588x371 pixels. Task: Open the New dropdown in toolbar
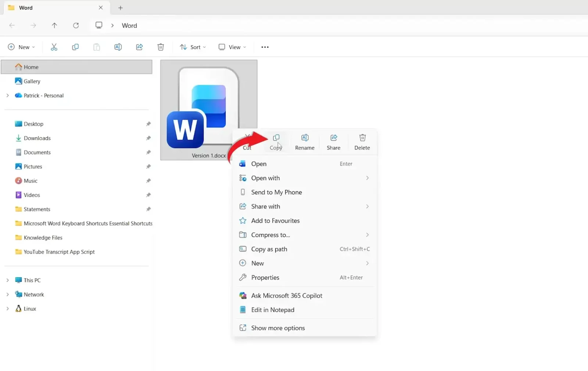pyautogui.click(x=22, y=47)
